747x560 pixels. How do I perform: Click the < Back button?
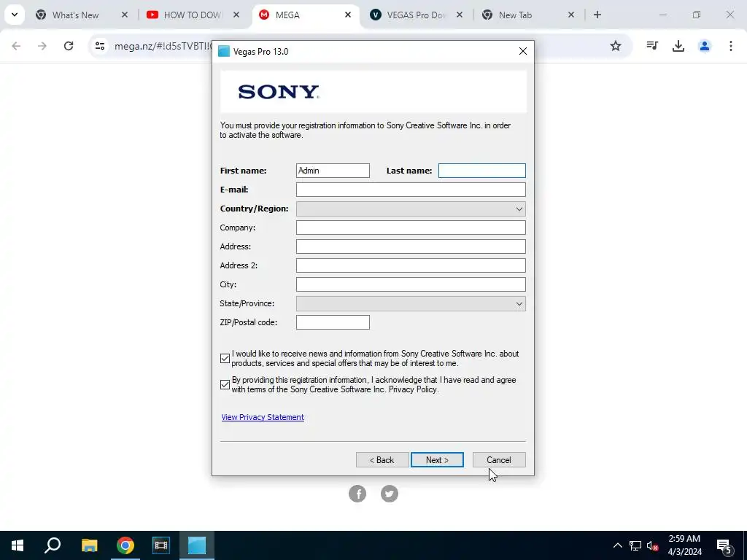382,459
